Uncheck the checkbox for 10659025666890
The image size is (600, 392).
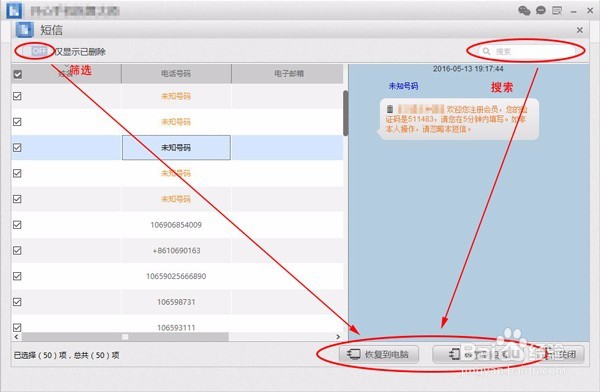pos(17,276)
